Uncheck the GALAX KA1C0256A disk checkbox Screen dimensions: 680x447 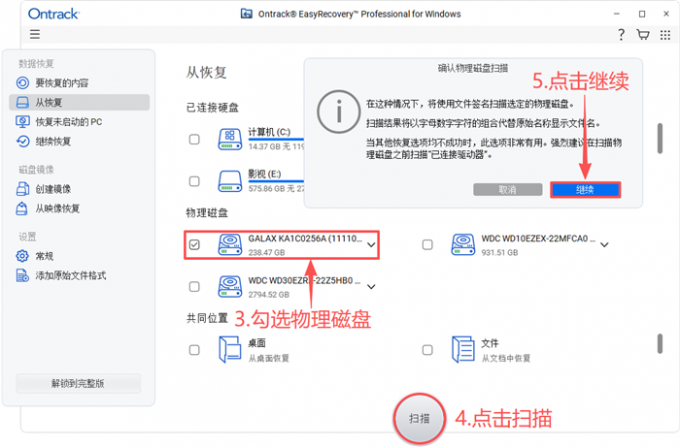[x=194, y=245]
